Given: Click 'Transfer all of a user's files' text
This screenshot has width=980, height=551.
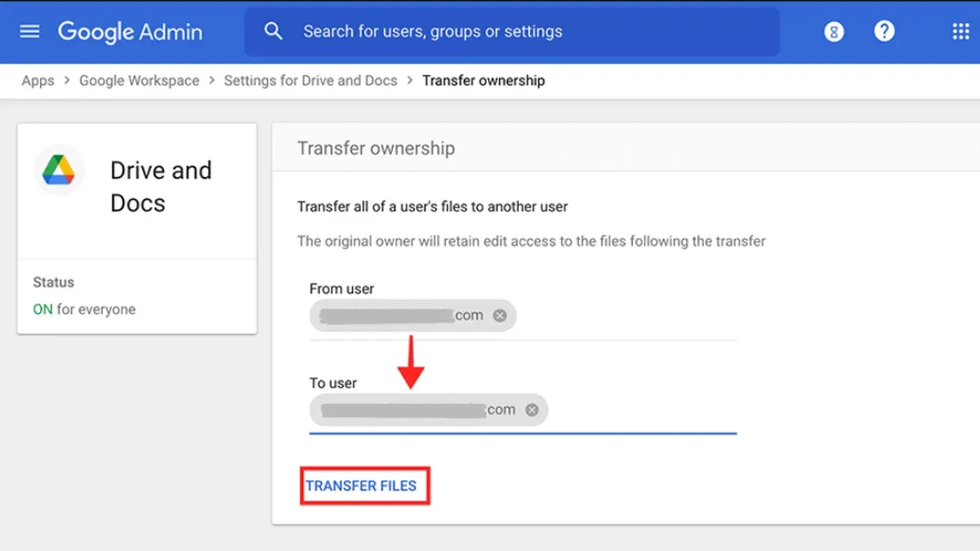Looking at the screenshot, I should point(433,207).
